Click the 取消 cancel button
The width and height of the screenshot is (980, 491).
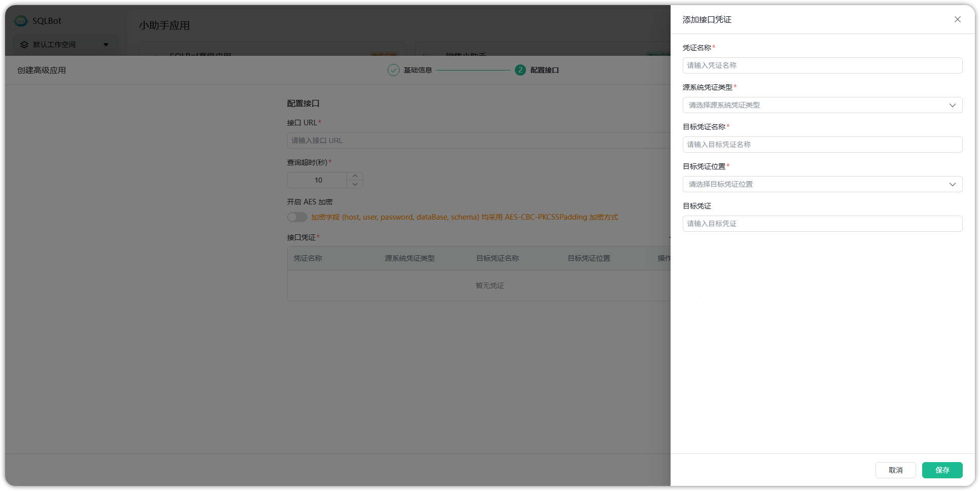pyautogui.click(x=895, y=470)
